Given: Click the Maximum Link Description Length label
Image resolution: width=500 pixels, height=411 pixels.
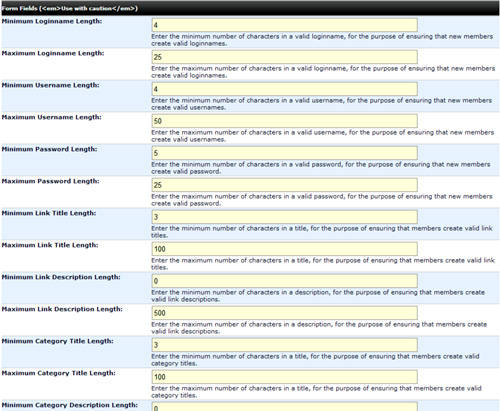Looking at the screenshot, I should pos(62,309).
